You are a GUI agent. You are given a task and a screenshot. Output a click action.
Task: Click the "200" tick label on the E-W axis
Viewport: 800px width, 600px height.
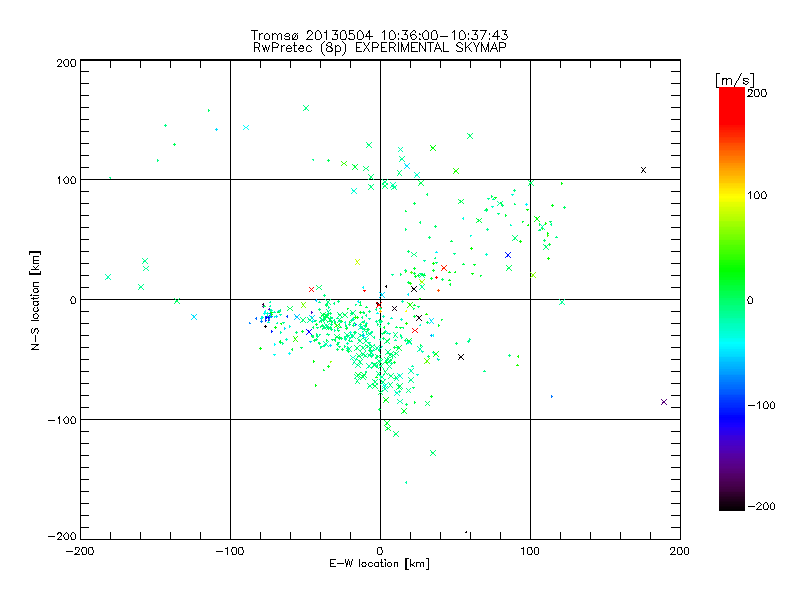680,551
